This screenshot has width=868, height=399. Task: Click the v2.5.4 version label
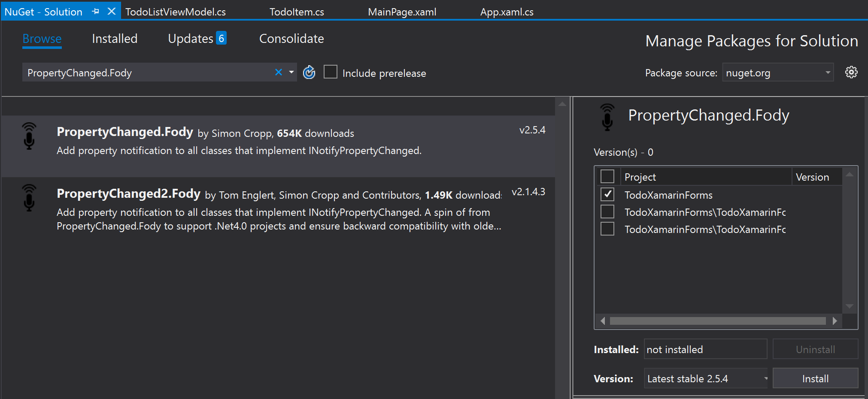pyautogui.click(x=532, y=130)
